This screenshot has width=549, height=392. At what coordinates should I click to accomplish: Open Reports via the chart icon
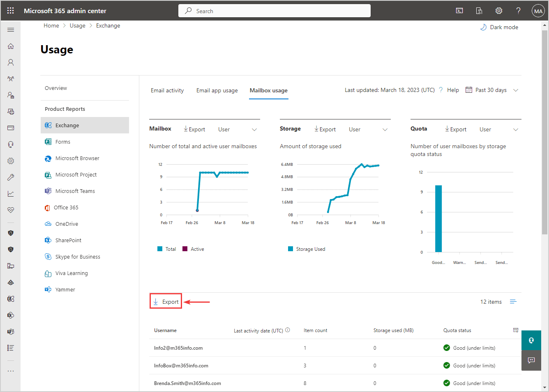coord(11,193)
